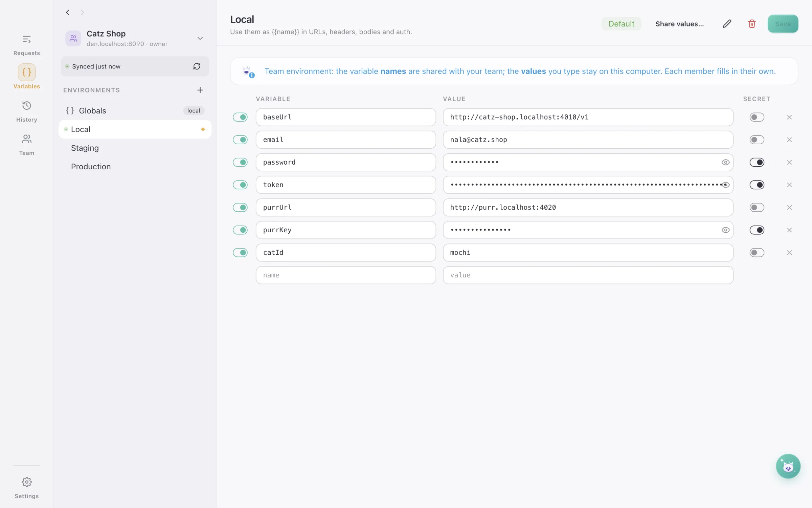Remove the email variable row

point(789,140)
